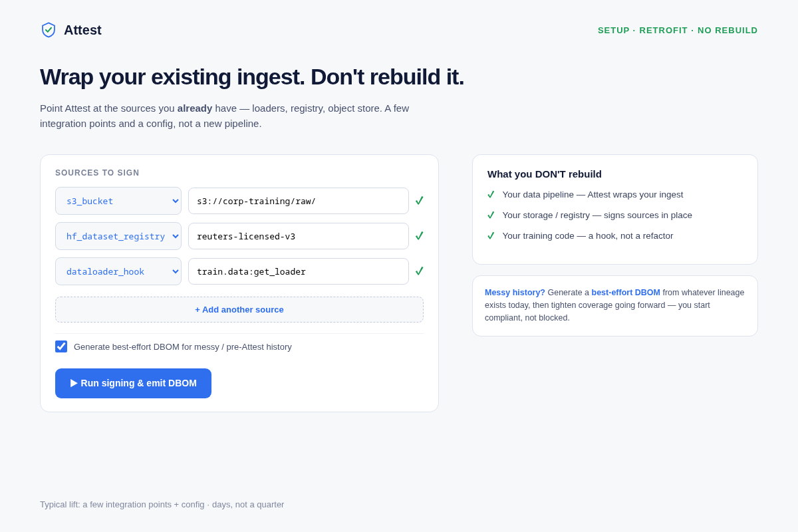Add another source to the list

(239, 309)
